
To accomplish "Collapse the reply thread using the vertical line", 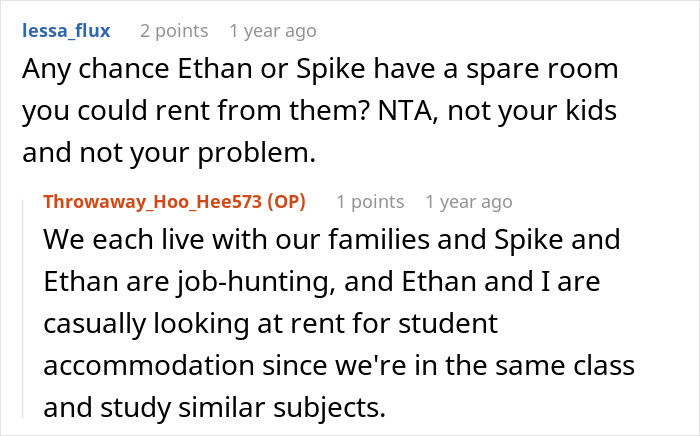I will click(x=24, y=310).
